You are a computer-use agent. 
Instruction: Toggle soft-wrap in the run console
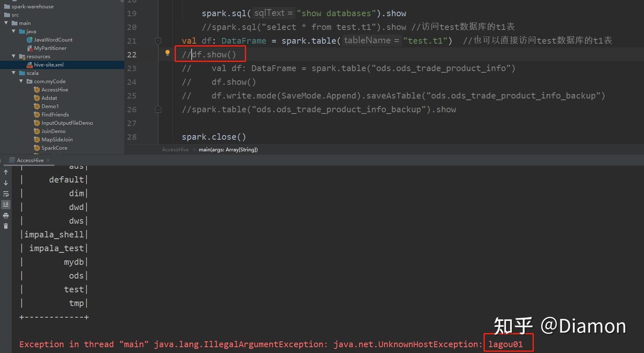coord(6,194)
